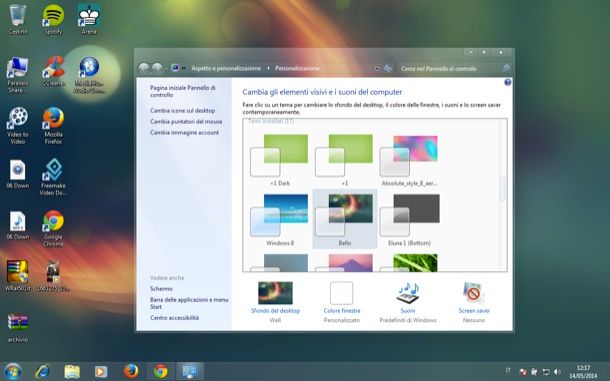610x381 pixels.
Task: Select the Spotify desktop shortcut
Action: tap(53, 19)
